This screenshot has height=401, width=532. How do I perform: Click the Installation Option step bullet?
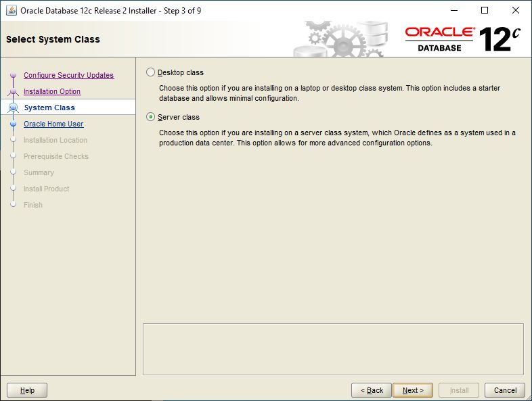[x=14, y=91]
